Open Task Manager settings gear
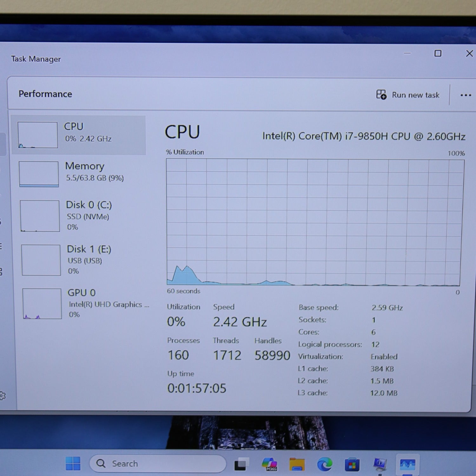The height and width of the screenshot is (476, 476). 3,395
